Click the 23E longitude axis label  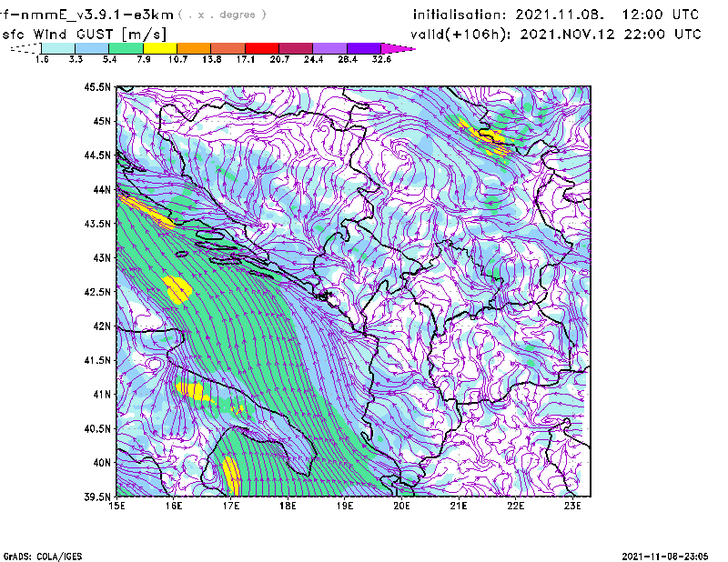[x=572, y=506]
